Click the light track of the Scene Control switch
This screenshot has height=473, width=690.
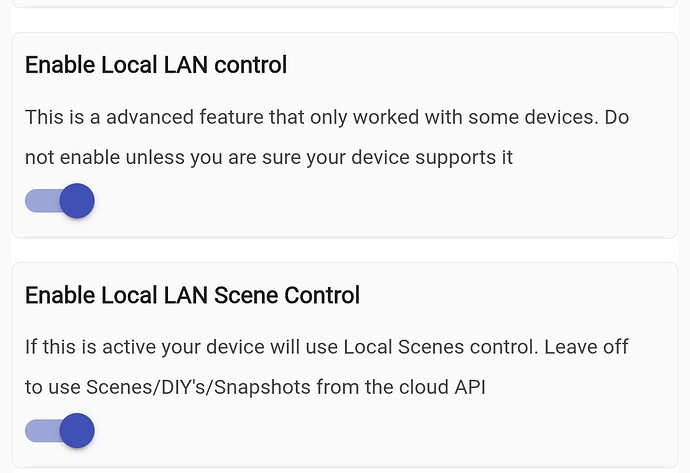point(40,431)
